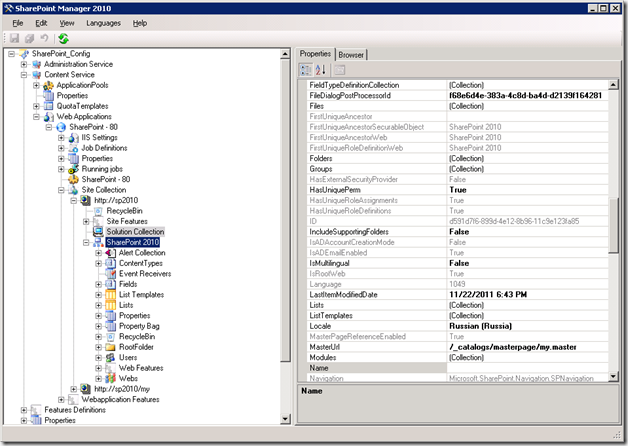The height and width of the screenshot is (446, 628).
Task: Click the http://sp2010 site icon
Action: (x=86, y=200)
